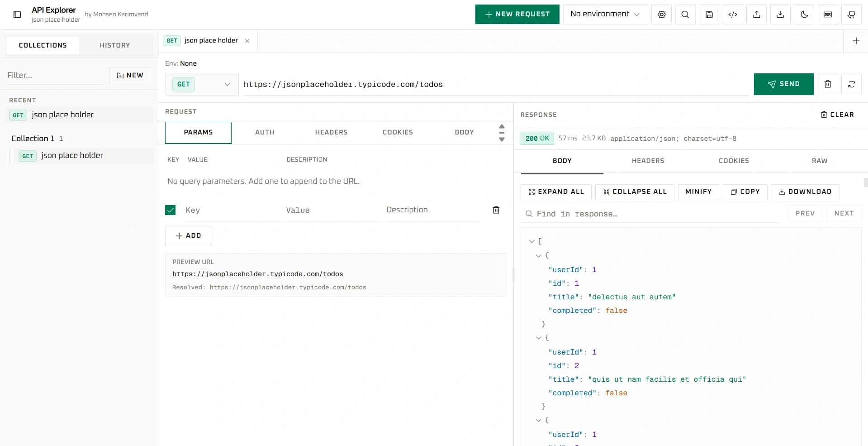Click Collapse All button
Viewport: 868px width, 446px height.
tap(635, 192)
